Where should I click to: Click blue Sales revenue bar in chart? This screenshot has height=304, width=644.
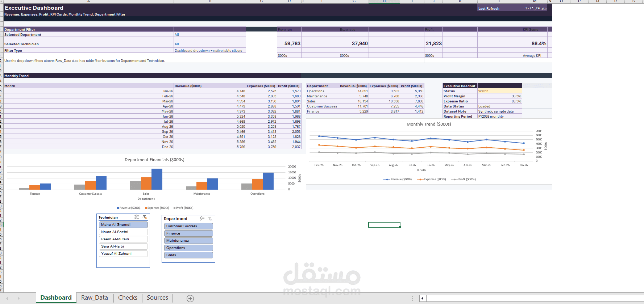click(157, 179)
